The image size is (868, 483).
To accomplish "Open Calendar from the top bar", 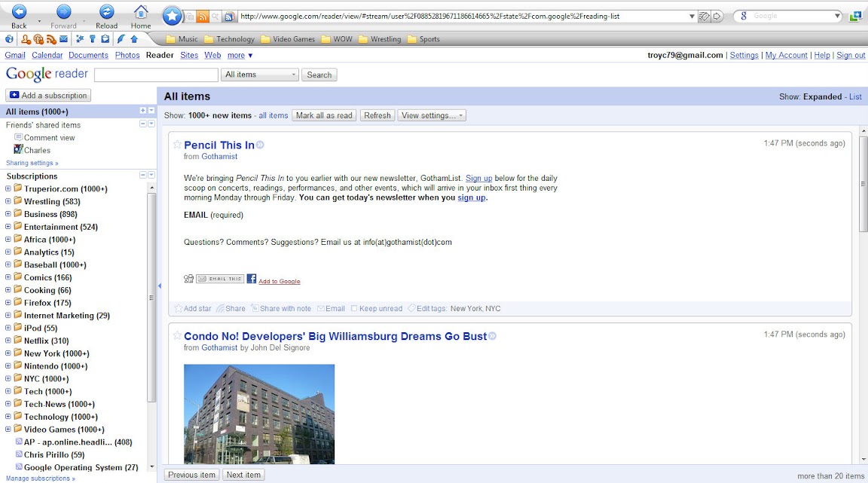I will tap(47, 56).
